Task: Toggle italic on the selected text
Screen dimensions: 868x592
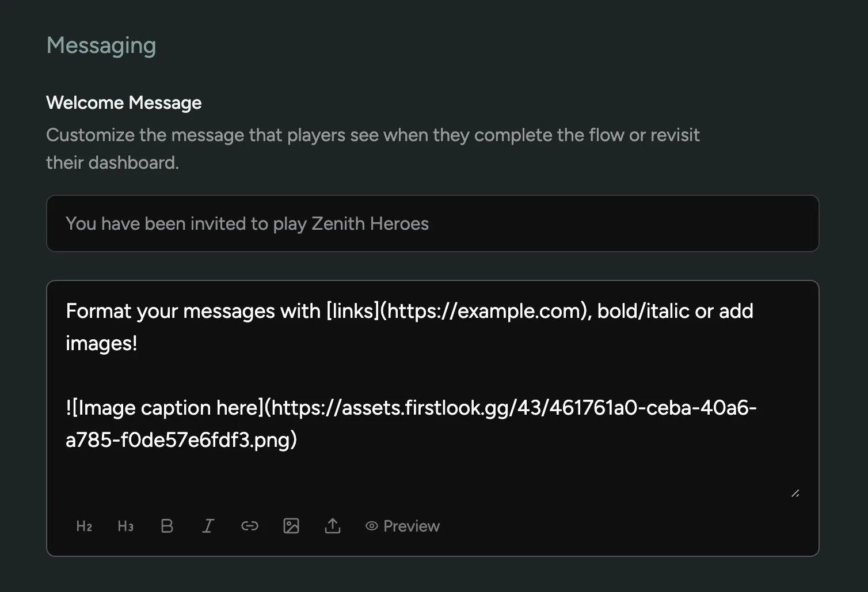Action: pyautogui.click(x=208, y=526)
